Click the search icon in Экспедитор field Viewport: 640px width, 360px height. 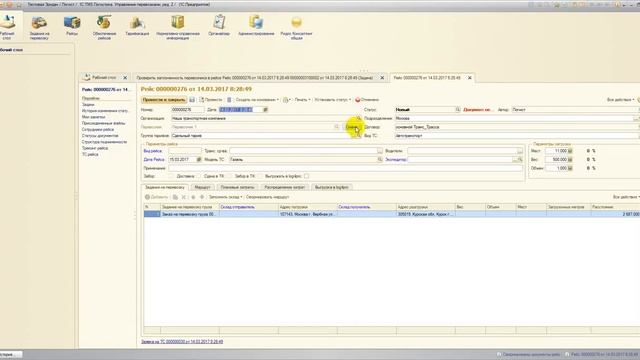coord(520,160)
